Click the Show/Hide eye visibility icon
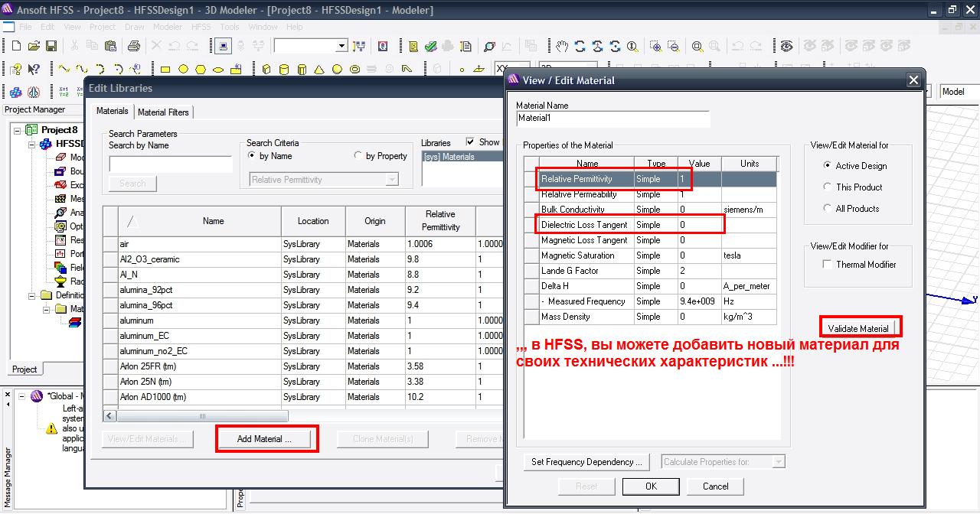 pos(787,47)
